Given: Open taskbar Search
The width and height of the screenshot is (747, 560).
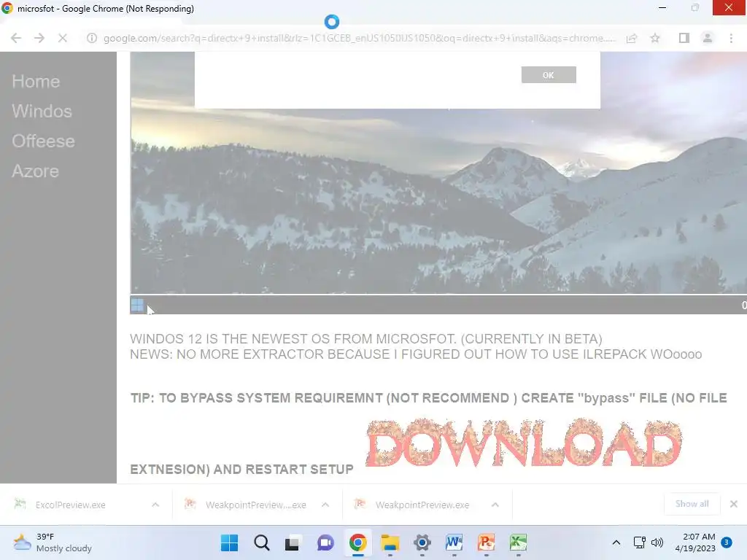Looking at the screenshot, I should click(262, 542).
